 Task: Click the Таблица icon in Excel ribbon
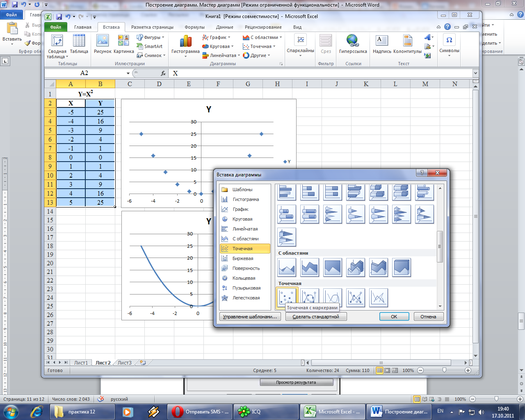pos(79,44)
